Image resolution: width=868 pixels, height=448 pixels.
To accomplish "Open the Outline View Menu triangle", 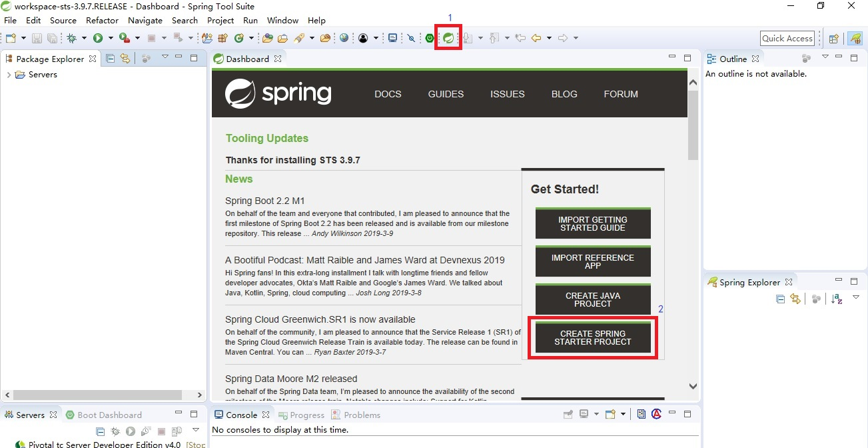I will 825,57.
